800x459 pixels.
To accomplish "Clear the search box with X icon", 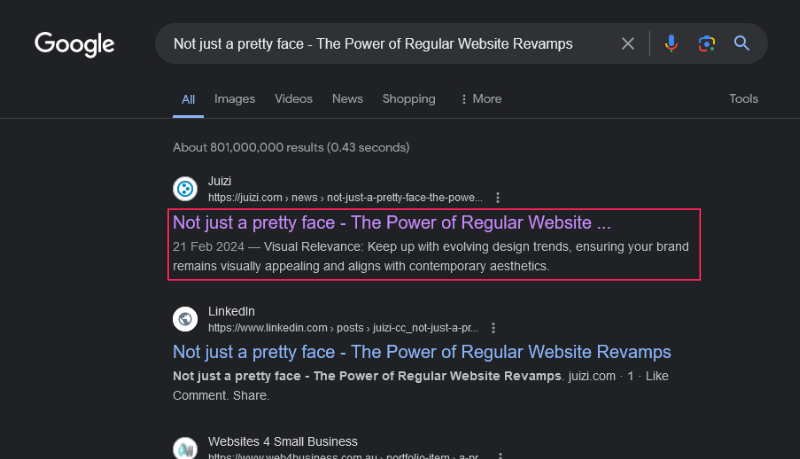I will click(x=628, y=43).
